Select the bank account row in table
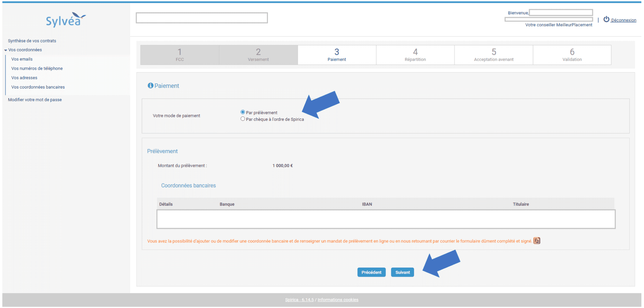 386,219
